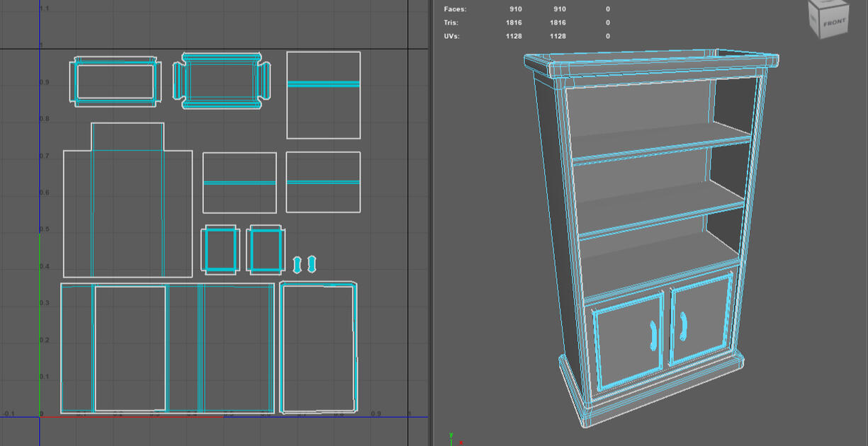The height and width of the screenshot is (446, 868).
Task: Select the small right door-frame UV shell
Action: point(266,250)
